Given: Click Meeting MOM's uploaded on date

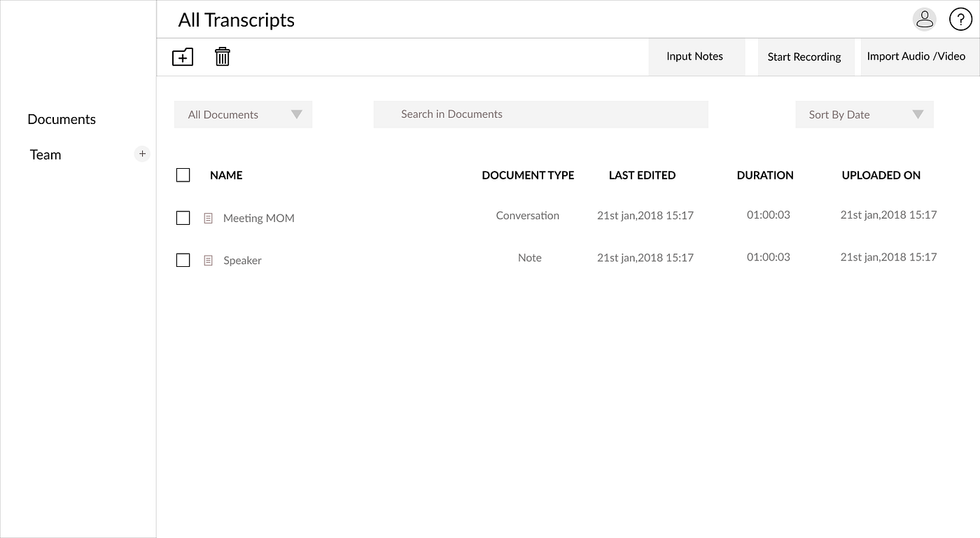Looking at the screenshot, I should 888,215.
